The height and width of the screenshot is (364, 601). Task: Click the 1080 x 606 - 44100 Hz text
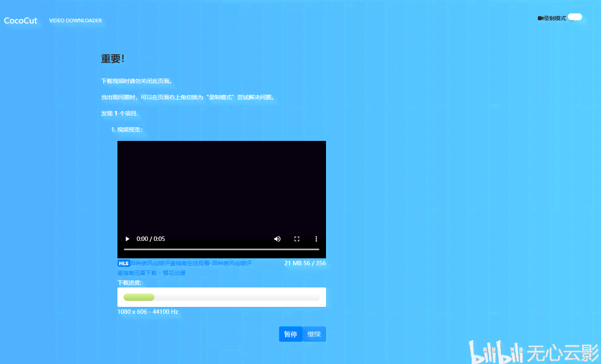148,312
